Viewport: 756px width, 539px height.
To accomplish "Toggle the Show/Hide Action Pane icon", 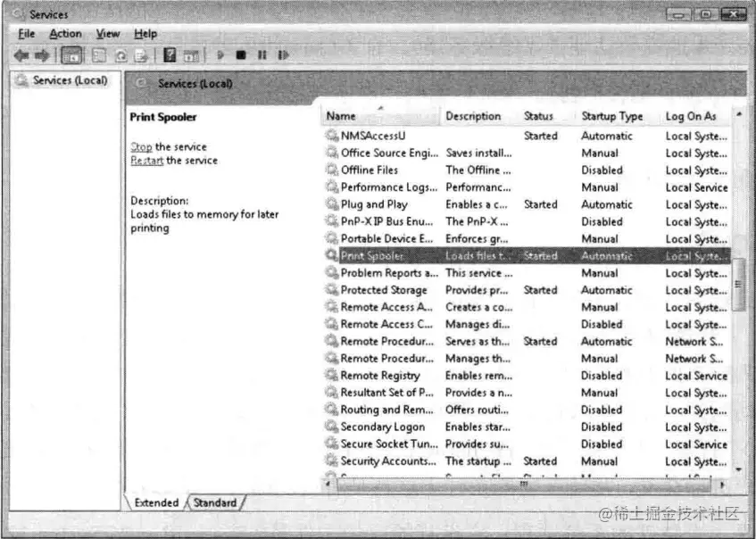I will click(x=191, y=56).
